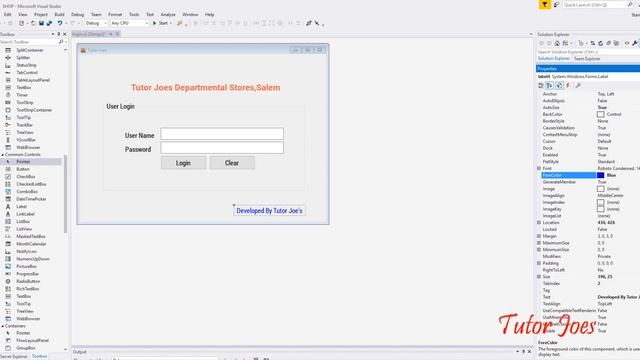
Task: Switch Properties to alphabetical sort view
Action: [x=550, y=85]
